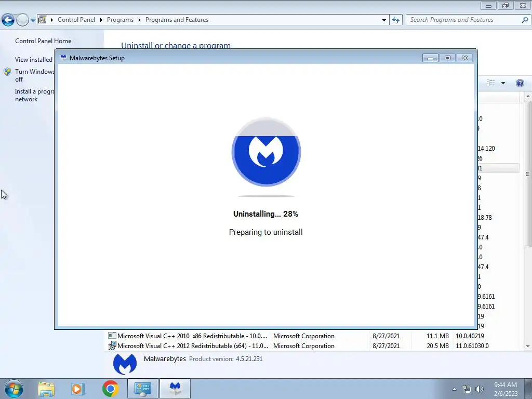Image resolution: width=532 pixels, height=399 pixels.
Task: Expand the arrow before Control Panel in the breadcrumb
Action: coord(52,20)
